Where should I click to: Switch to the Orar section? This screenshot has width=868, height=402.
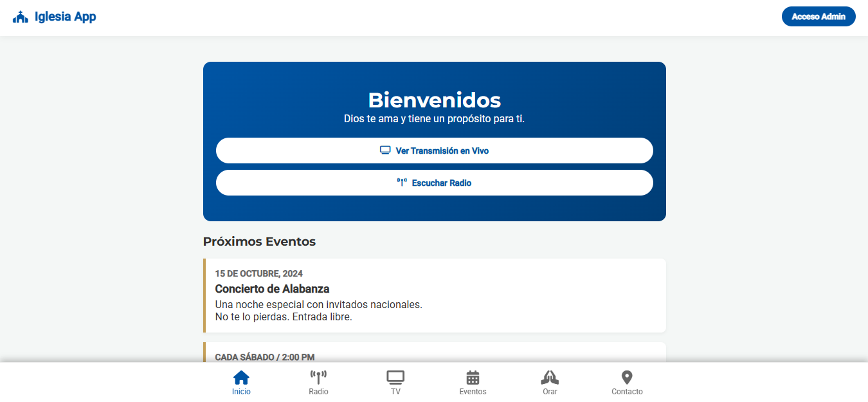(x=550, y=383)
